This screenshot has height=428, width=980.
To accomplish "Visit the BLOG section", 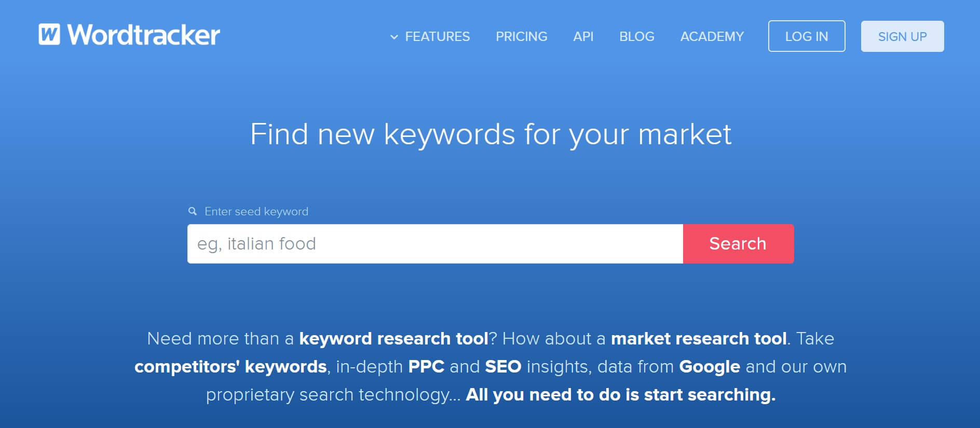I will (636, 37).
